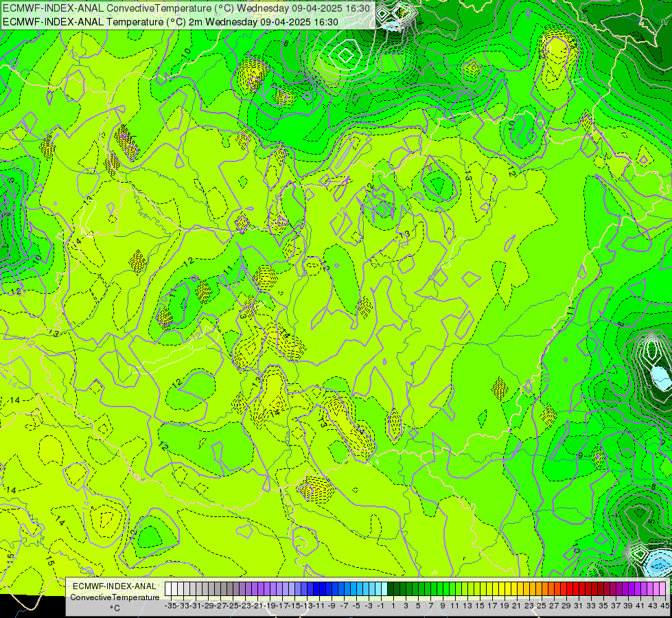This screenshot has height=618, width=672.
Task: Select the red swatch above legend value 31
Action: click(576, 589)
